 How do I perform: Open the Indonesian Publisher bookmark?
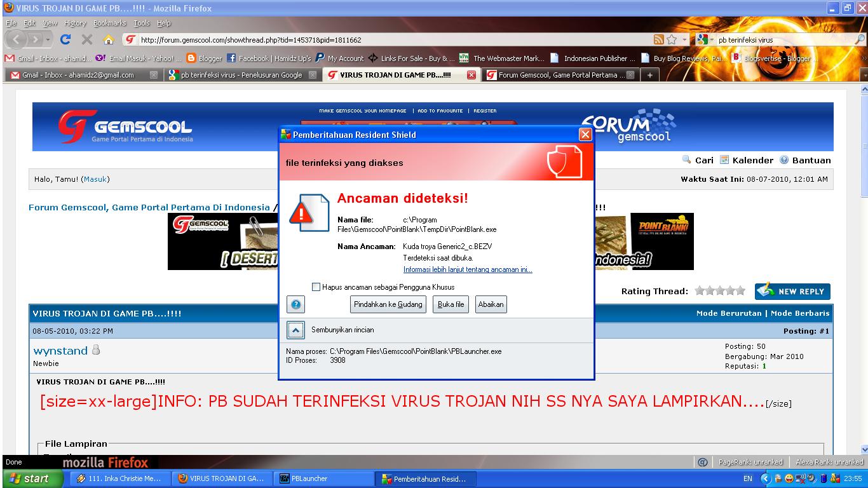coord(593,58)
